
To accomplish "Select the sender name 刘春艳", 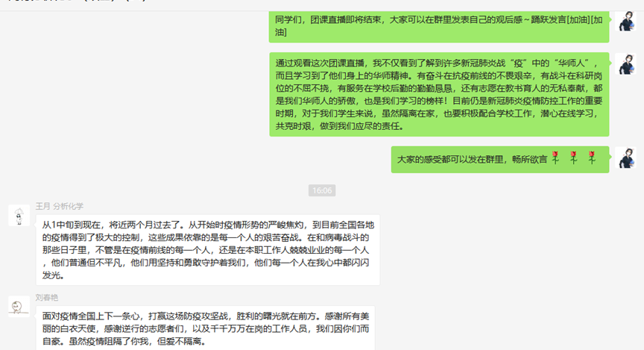I will point(47,297).
